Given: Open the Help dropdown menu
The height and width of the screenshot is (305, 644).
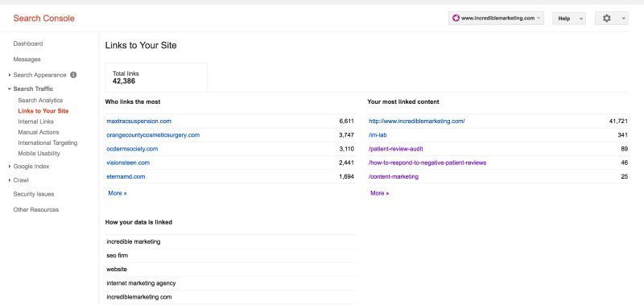Looking at the screenshot, I should coord(569,19).
